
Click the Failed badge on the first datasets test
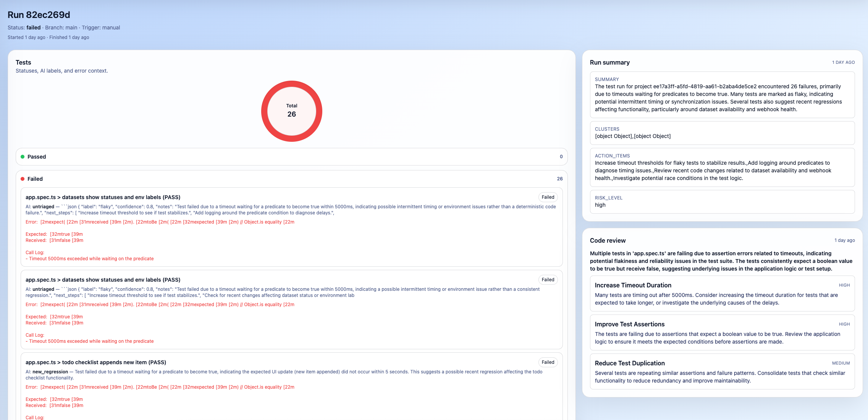point(548,197)
